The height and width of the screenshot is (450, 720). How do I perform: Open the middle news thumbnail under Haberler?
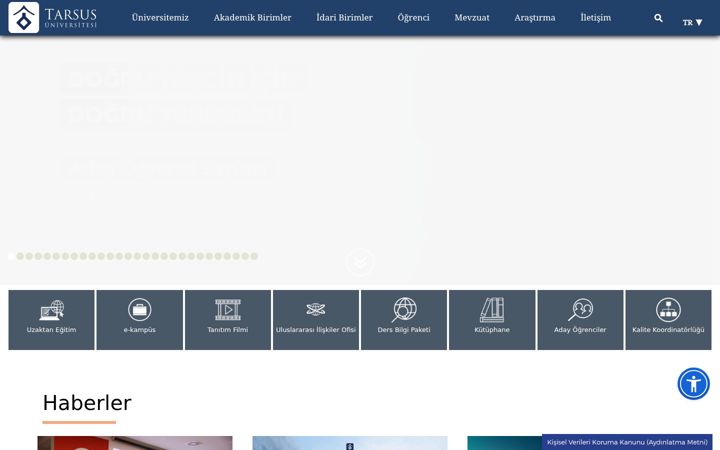pyautogui.click(x=350, y=443)
